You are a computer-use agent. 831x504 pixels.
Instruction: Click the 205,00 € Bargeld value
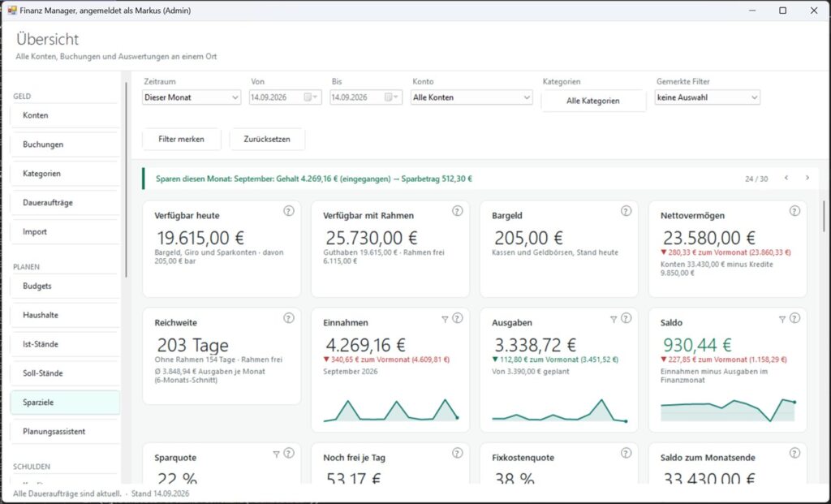[x=528, y=238]
